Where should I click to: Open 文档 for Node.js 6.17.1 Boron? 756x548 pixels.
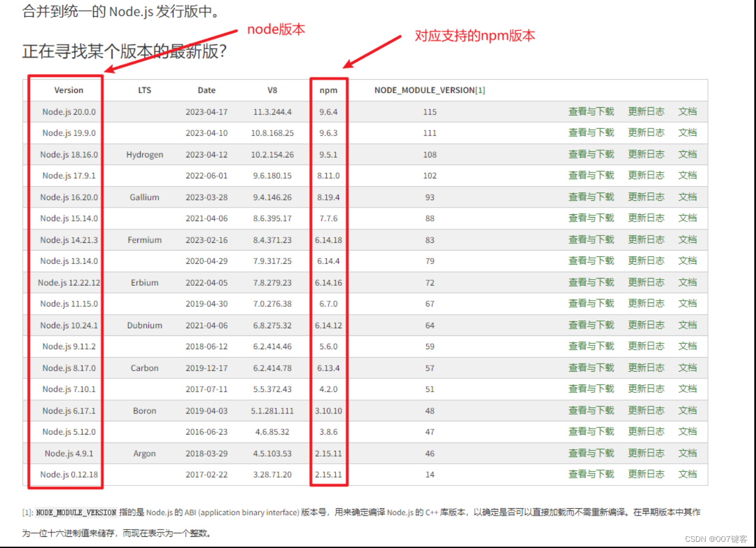687,410
